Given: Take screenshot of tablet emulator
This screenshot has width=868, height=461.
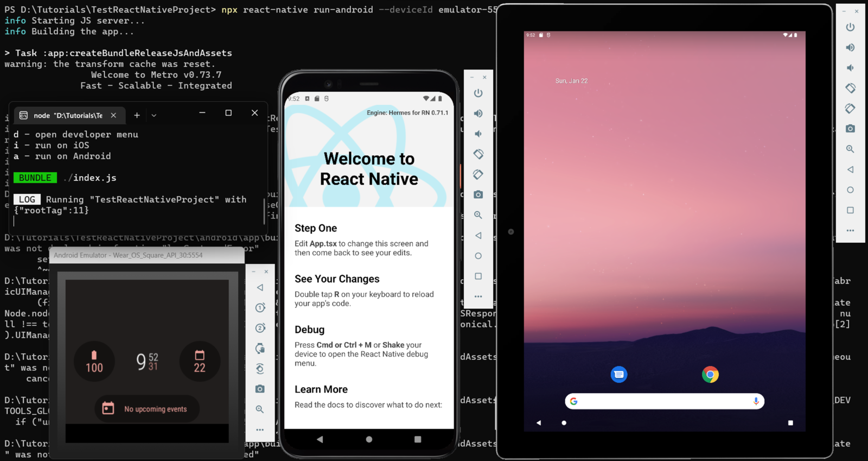Looking at the screenshot, I should (850, 129).
